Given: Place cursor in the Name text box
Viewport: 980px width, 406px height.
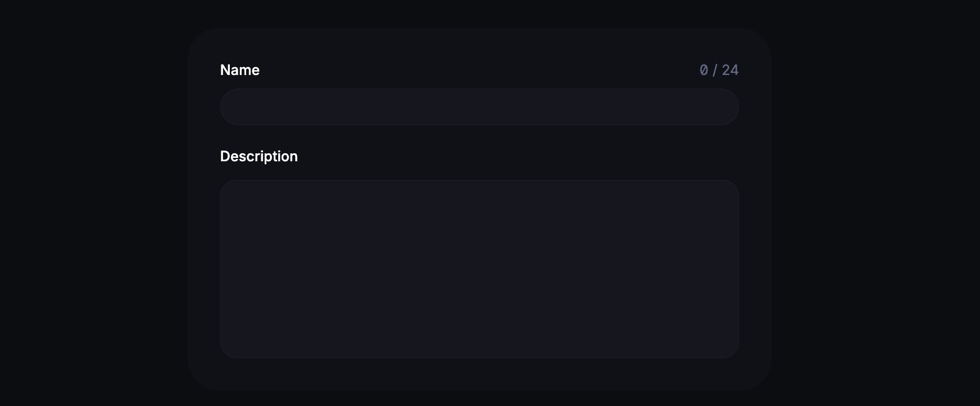Looking at the screenshot, I should tap(479, 107).
